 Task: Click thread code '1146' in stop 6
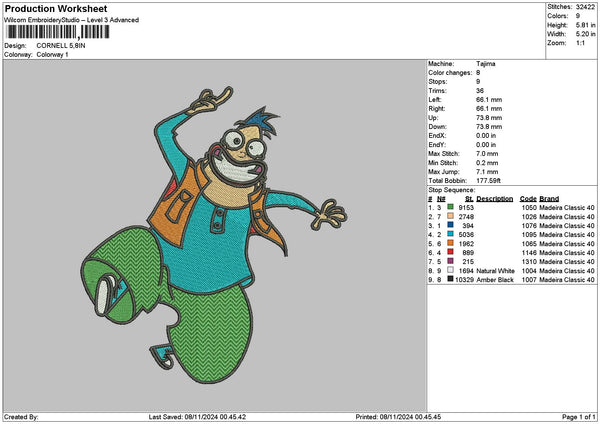529,253
